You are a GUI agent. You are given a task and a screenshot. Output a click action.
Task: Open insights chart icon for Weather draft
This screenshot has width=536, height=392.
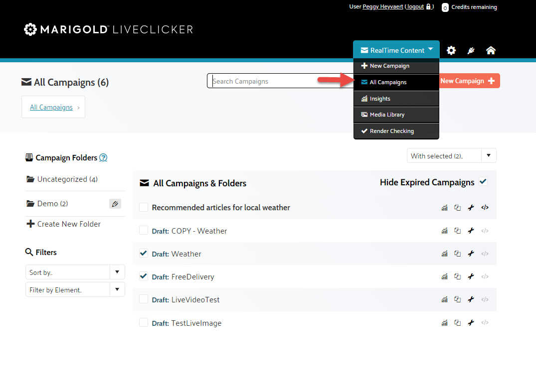pyautogui.click(x=444, y=254)
